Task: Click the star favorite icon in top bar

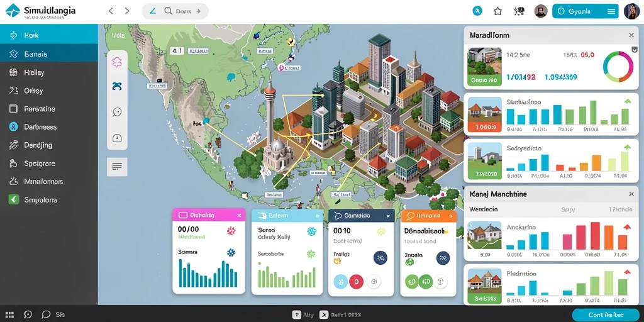Action: tap(498, 11)
